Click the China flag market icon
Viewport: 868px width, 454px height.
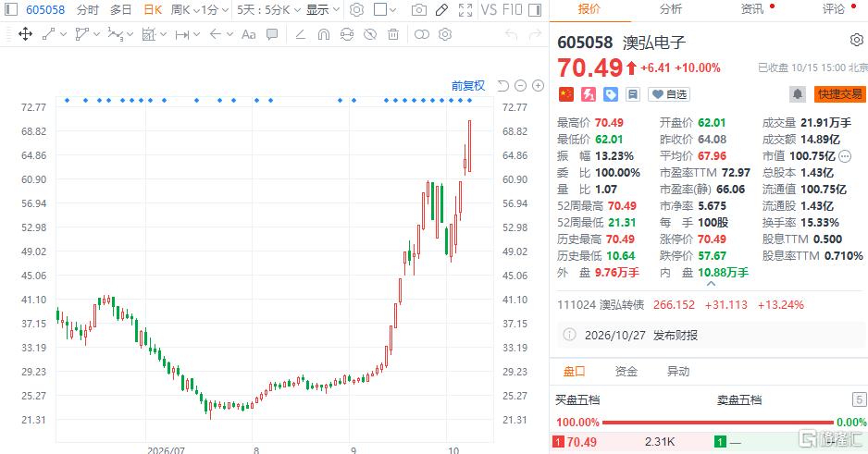click(565, 94)
